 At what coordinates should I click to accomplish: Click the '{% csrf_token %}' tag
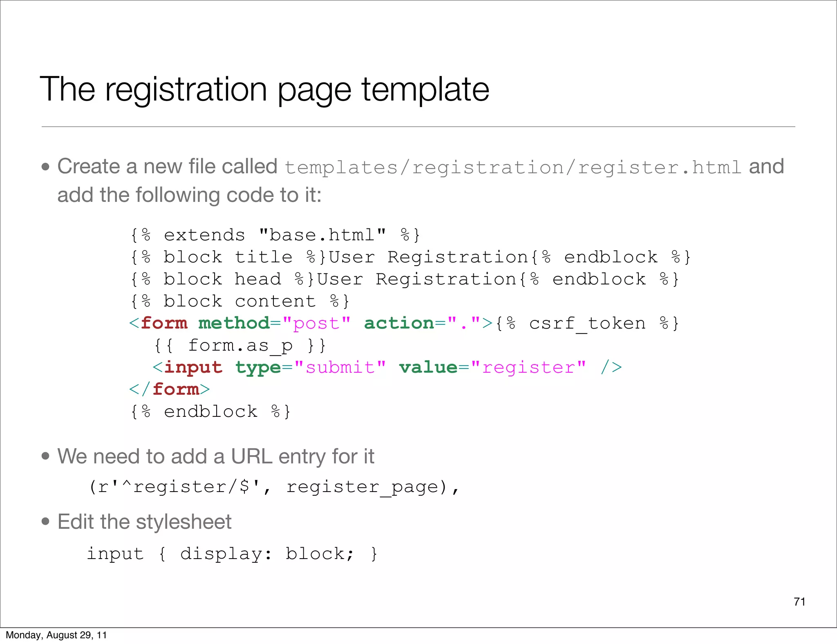587,323
